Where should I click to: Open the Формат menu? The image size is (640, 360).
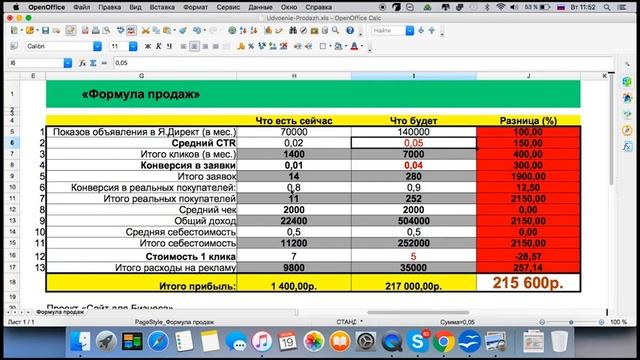pos(195,7)
